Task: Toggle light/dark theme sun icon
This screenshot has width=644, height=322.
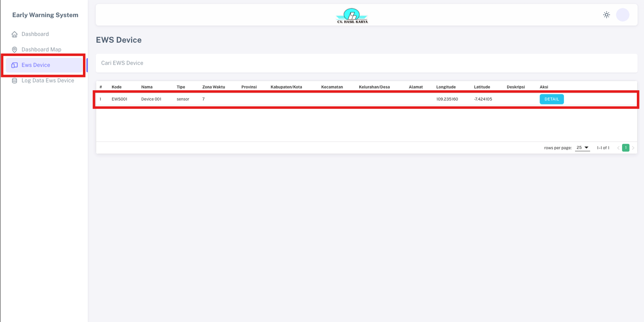Action: [x=606, y=15]
